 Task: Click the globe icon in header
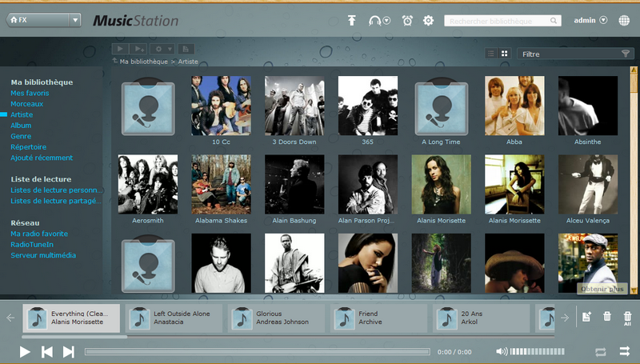(624, 21)
